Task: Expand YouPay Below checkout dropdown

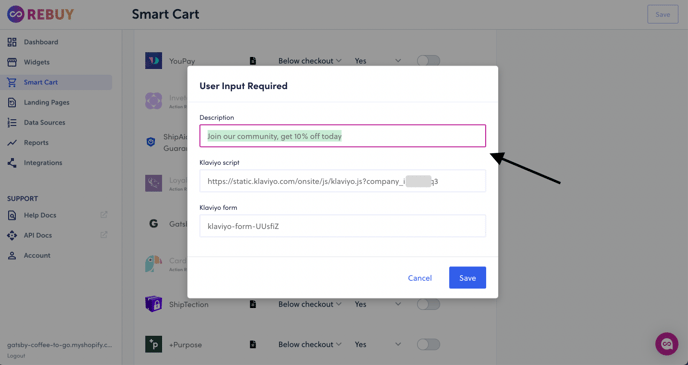Action: click(310, 61)
